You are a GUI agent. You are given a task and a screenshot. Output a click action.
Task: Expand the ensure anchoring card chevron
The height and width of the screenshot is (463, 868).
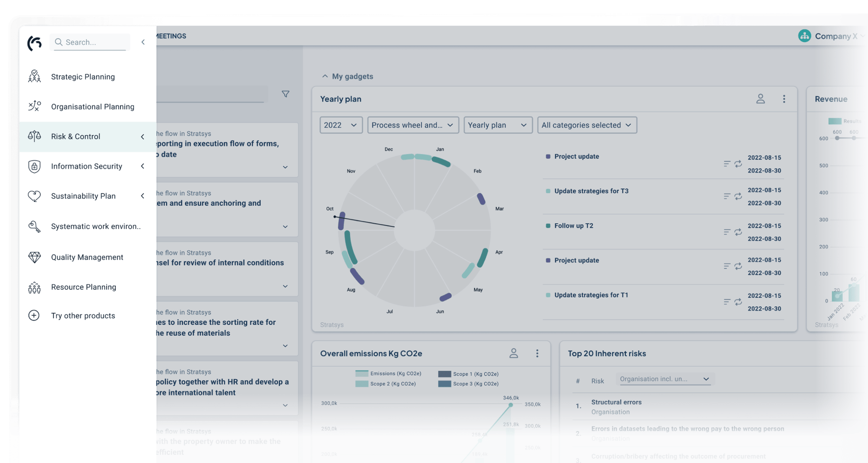pyautogui.click(x=285, y=227)
